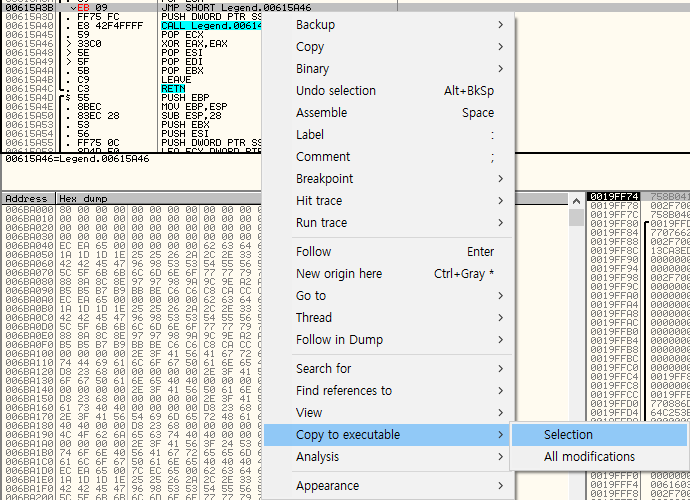Click the View submenu arrow

500,413
